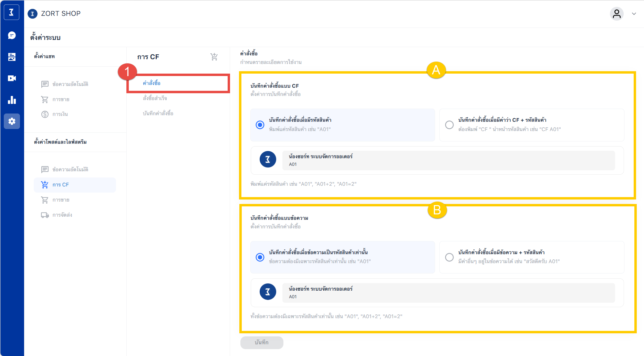The height and width of the screenshot is (356, 644).
Task: Open การเงิน finance chat settings
Action: 60,114
